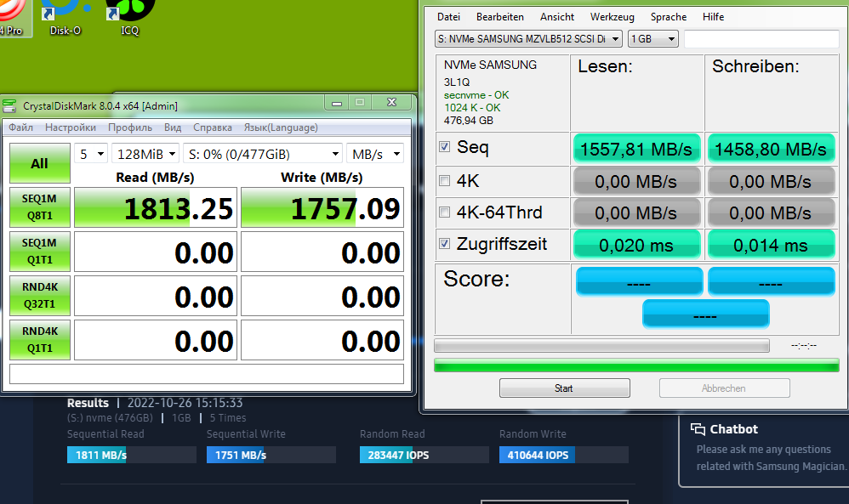The height and width of the screenshot is (504, 849).
Task: Click the Chatbot speech bubble icon
Action: point(698,429)
